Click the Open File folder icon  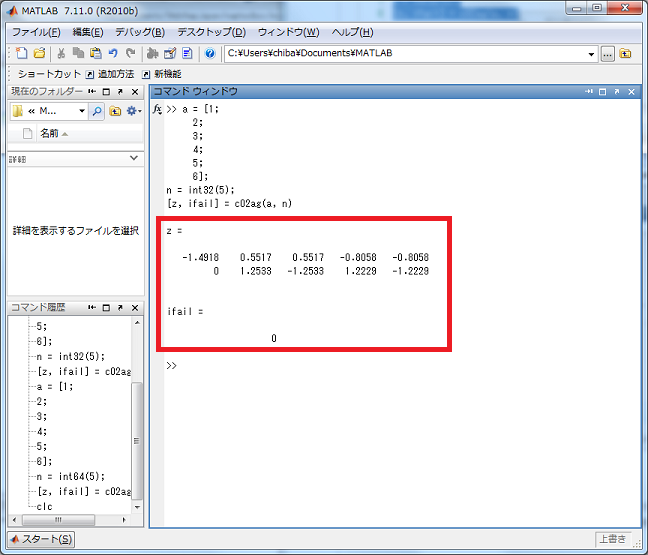[39, 53]
